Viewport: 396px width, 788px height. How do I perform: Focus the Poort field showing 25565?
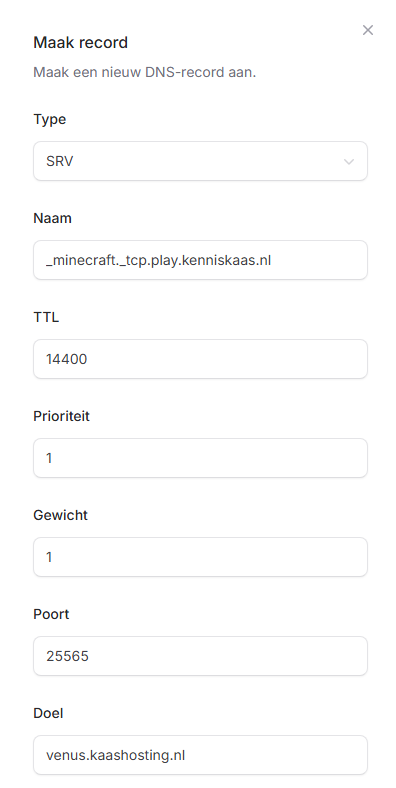pos(201,656)
